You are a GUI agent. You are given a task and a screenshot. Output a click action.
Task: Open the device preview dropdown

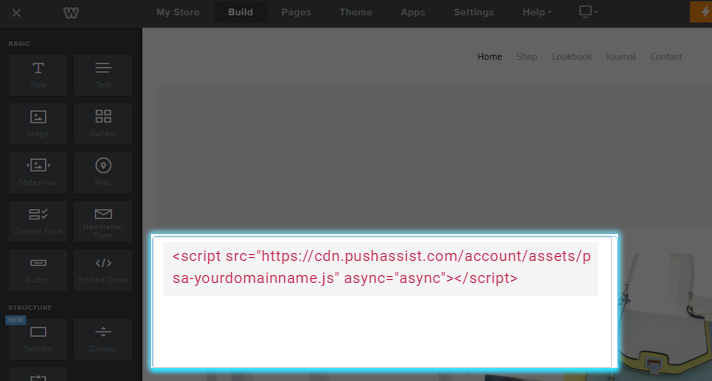coord(588,12)
